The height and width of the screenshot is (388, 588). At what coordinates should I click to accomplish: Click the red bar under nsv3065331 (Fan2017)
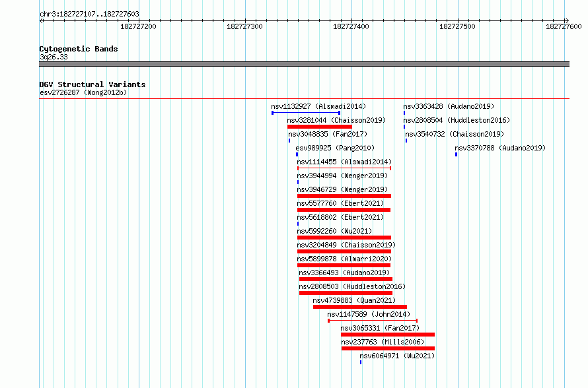388,335
